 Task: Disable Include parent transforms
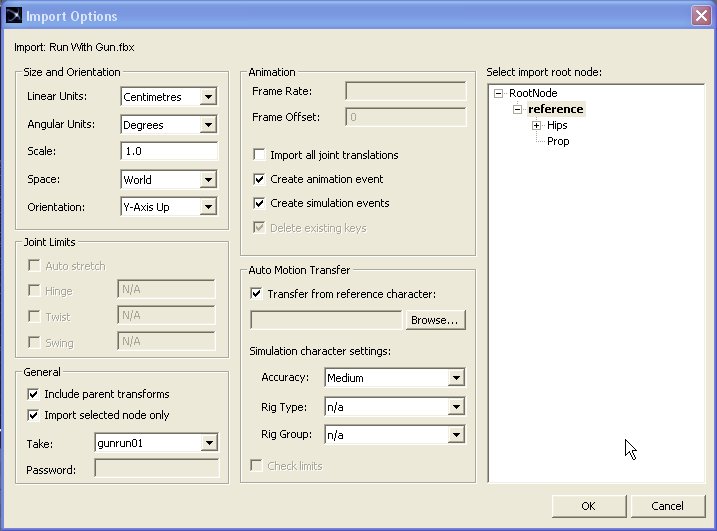(x=33, y=394)
